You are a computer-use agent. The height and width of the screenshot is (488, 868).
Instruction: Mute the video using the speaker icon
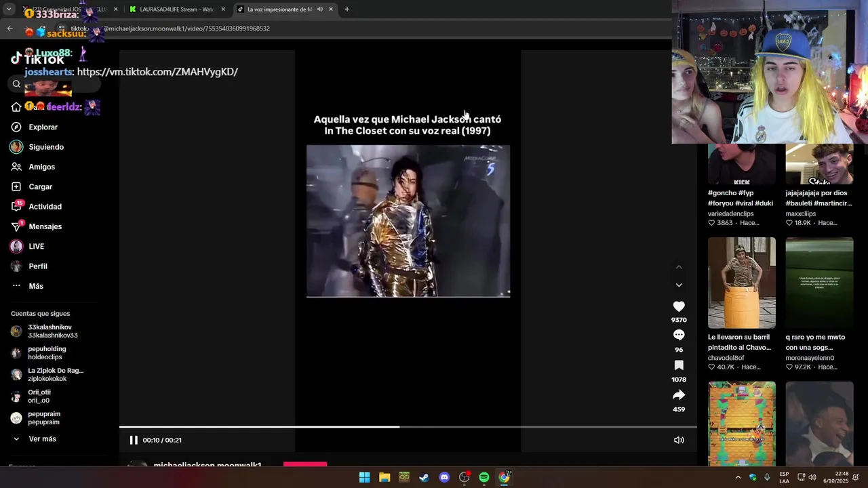pos(679,440)
